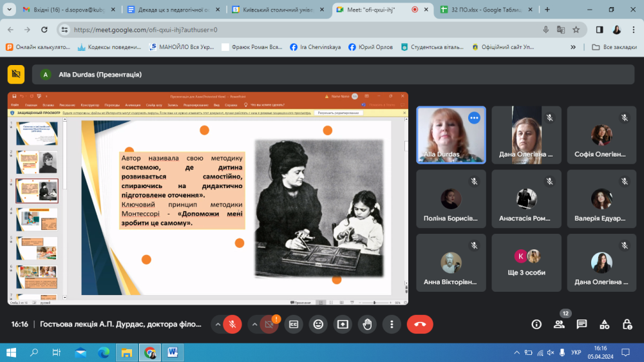
Task: Toggle closed captions
Action: [x=294, y=324]
